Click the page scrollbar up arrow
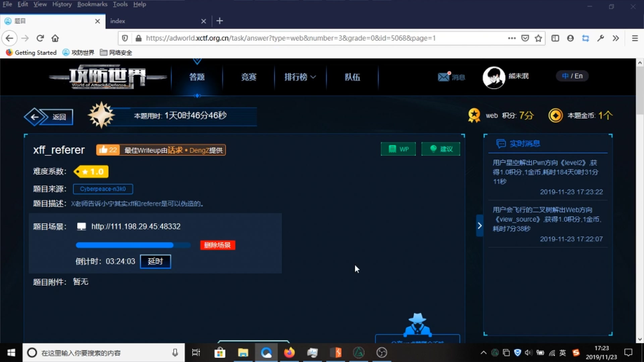Viewport: 644px width, 362px height. tap(640, 63)
